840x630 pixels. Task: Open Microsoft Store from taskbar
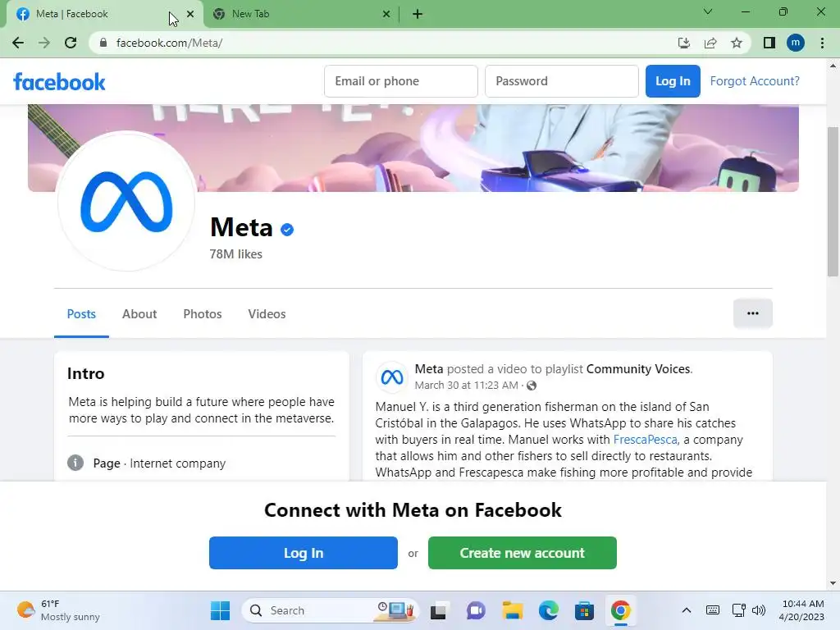click(x=584, y=610)
